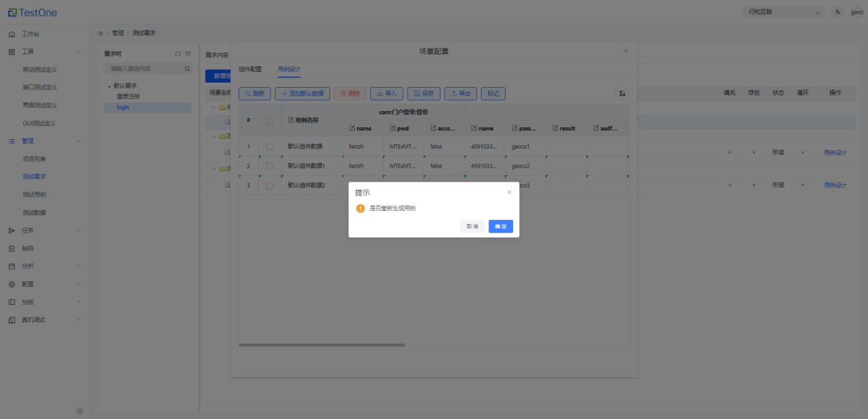The image size is (868, 419).
Task: Click the 默认组件数据1 name cell
Action: [312, 166]
